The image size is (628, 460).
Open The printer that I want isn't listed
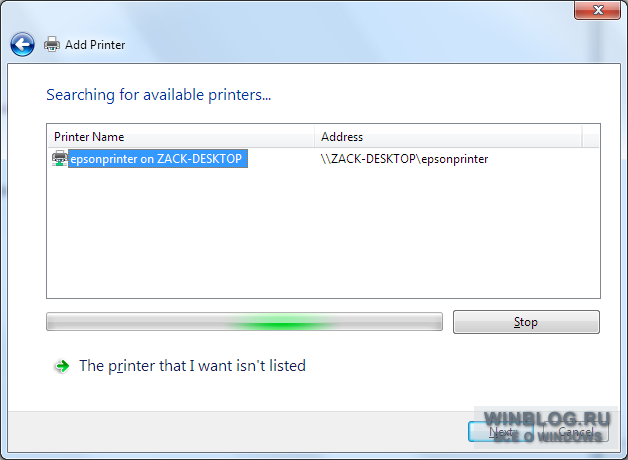tap(192, 366)
